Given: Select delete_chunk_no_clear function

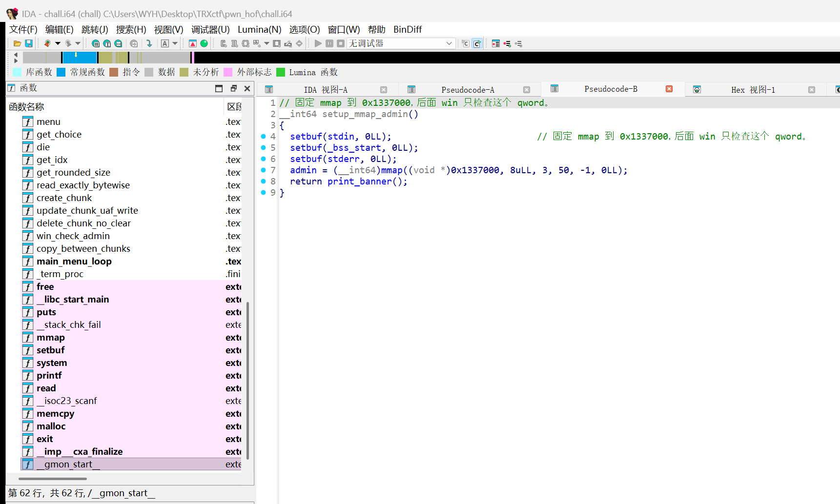Looking at the screenshot, I should [x=131, y=223].
